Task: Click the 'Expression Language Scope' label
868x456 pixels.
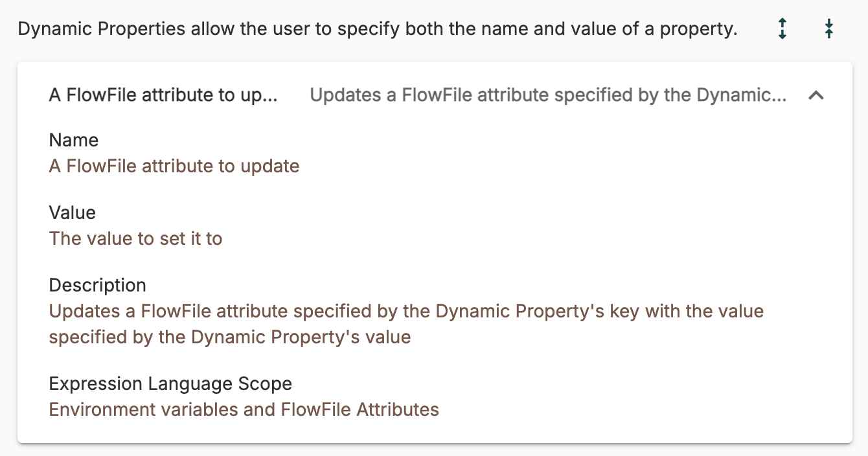Action: point(170,383)
